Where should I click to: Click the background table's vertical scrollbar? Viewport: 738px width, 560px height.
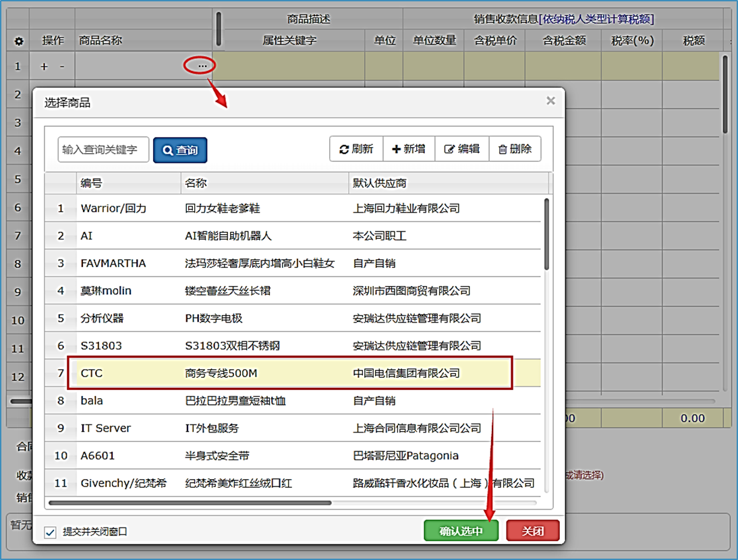(x=725, y=94)
